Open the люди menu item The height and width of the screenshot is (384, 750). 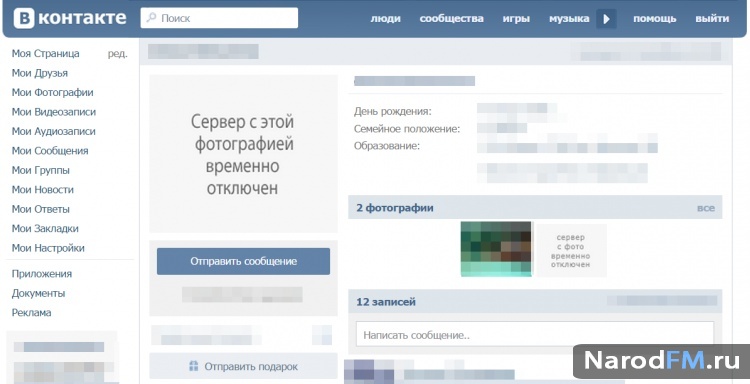click(x=386, y=19)
